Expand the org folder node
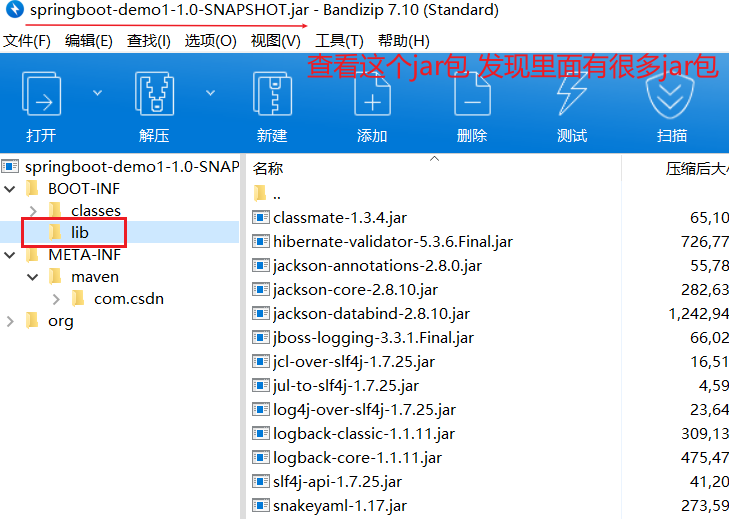Image resolution: width=729 pixels, height=519 pixels. pyautogui.click(x=10, y=321)
